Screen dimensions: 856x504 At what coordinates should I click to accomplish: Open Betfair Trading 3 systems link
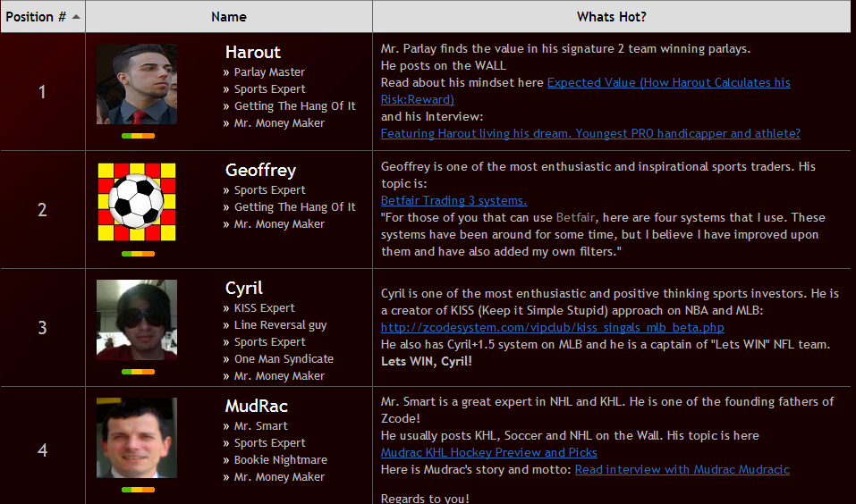click(453, 200)
